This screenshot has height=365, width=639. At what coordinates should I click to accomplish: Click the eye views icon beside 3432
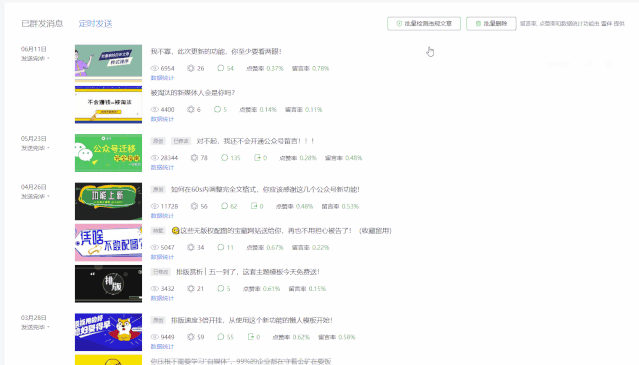[154, 288]
